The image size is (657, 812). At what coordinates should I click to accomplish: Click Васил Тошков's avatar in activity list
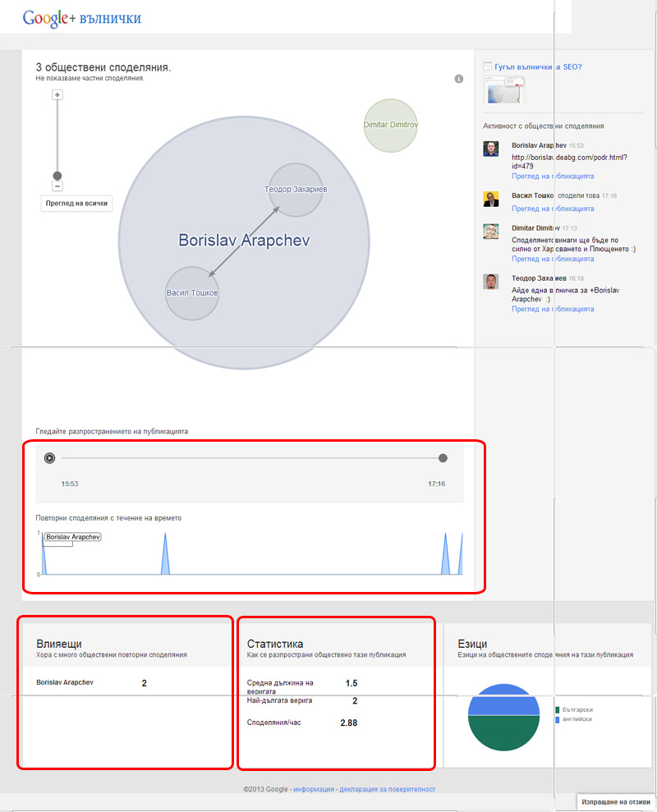490,199
